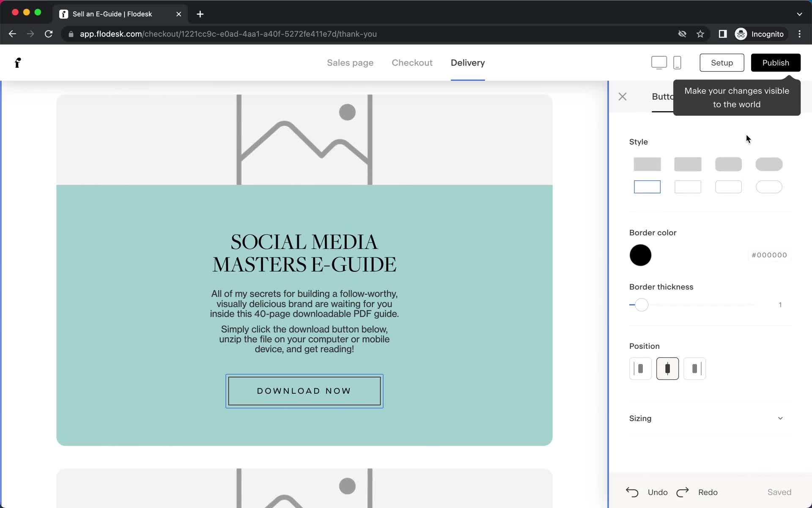Toggle left position alignment for button
The height and width of the screenshot is (508, 812).
640,368
